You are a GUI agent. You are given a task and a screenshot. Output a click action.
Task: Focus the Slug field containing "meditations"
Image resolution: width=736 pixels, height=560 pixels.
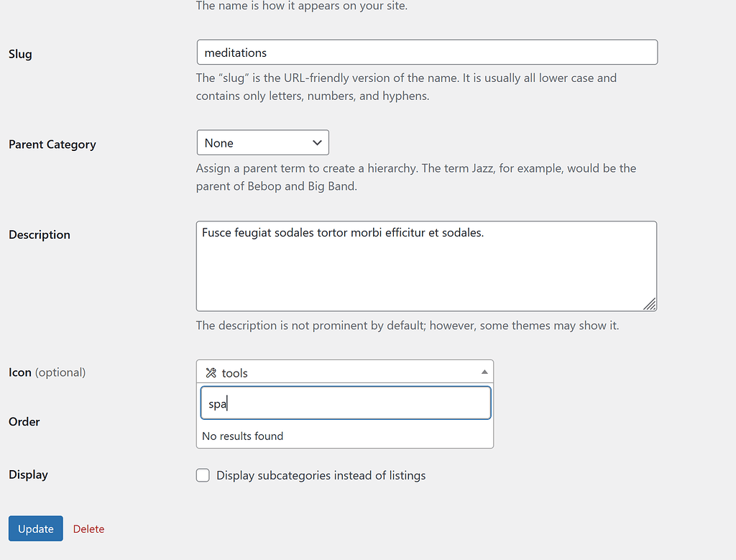tap(427, 52)
